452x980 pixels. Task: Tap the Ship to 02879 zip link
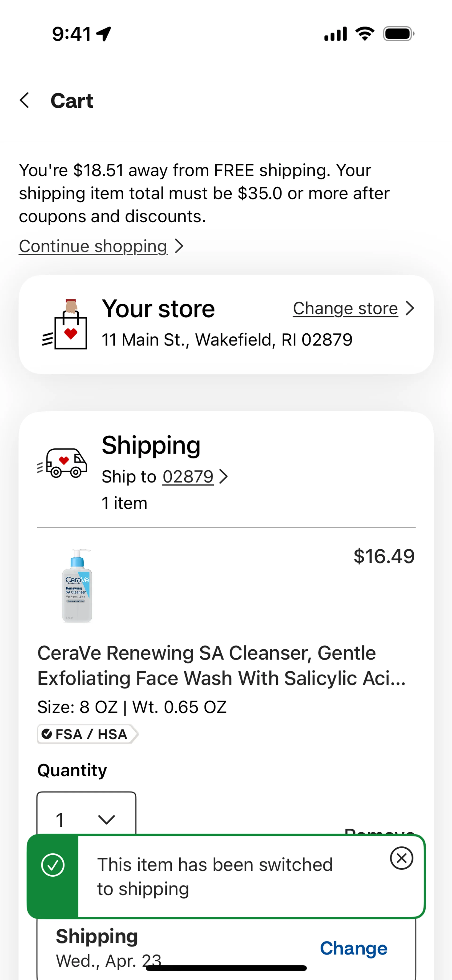point(188,477)
